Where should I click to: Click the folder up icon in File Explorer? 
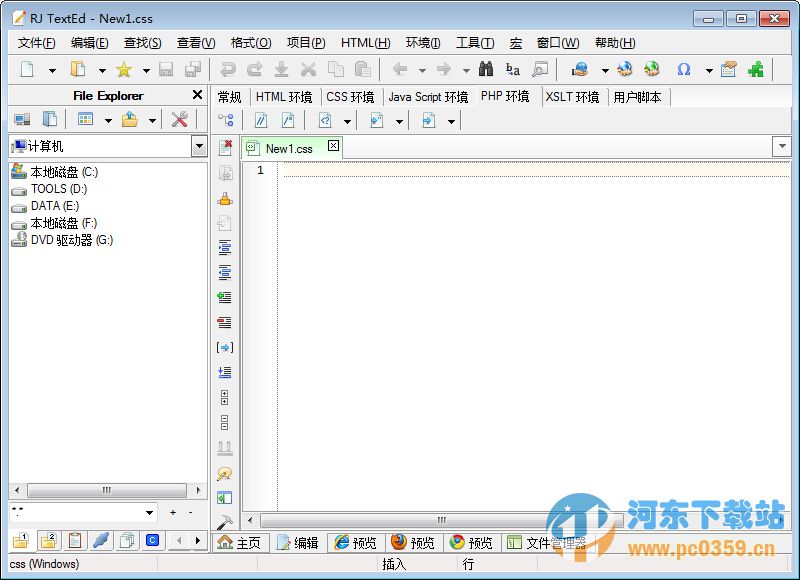[130, 119]
